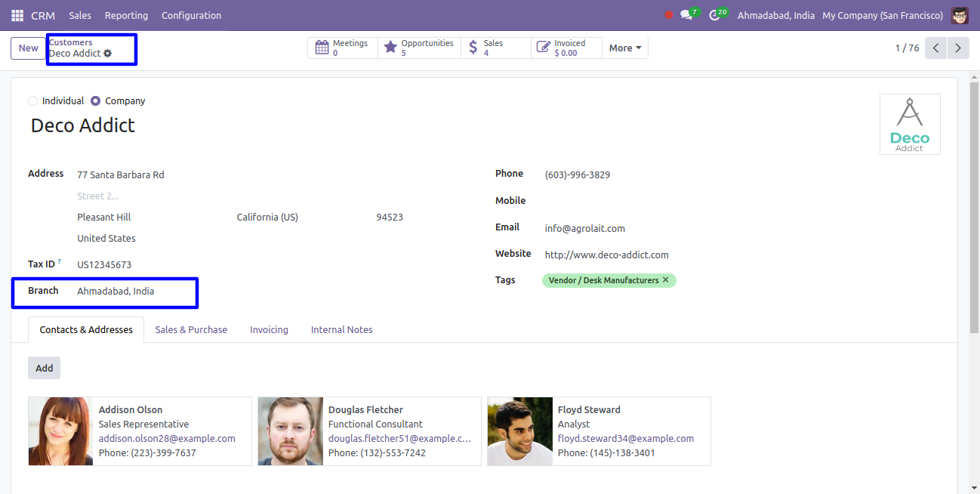Click the Opportunities star icon
Viewport: 980px width, 494px height.
(x=390, y=48)
